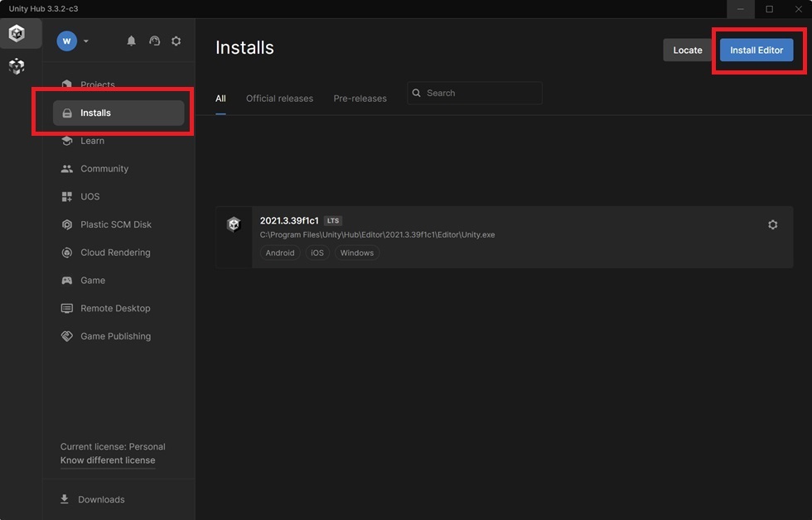This screenshot has height=520, width=812.
Task: Click the Unity Hub logo in left rail
Action: pos(17,33)
